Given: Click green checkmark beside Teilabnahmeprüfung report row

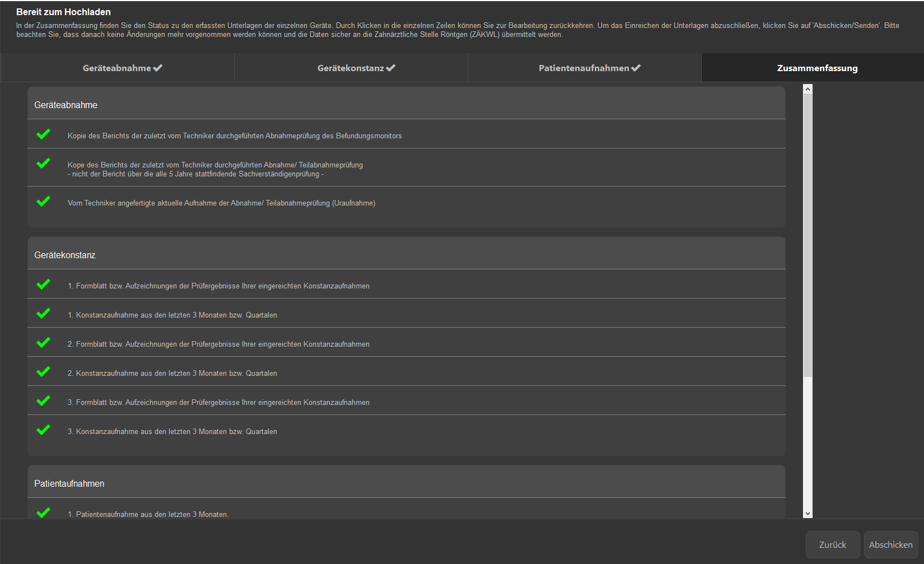Looking at the screenshot, I should (x=43, y=164).
